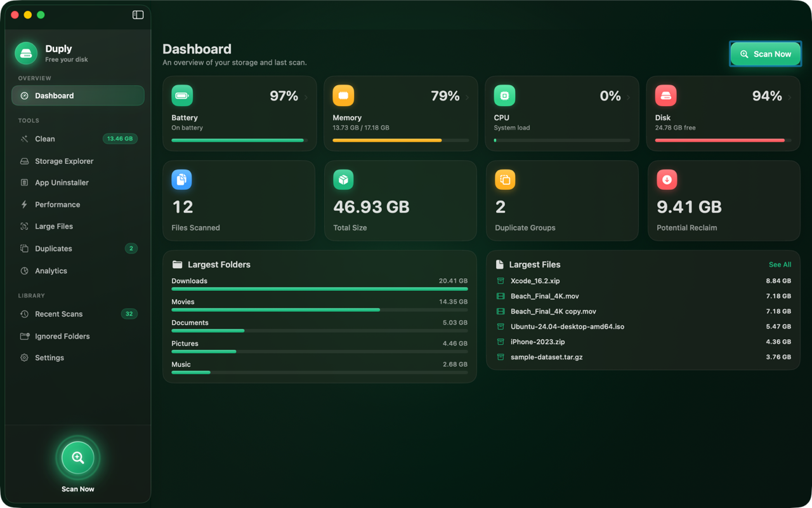Click the "20.41 GB" Downloads size value
The width and height of the screenshot is (812, 508).
pyautogui.click(x=453, y=281)
